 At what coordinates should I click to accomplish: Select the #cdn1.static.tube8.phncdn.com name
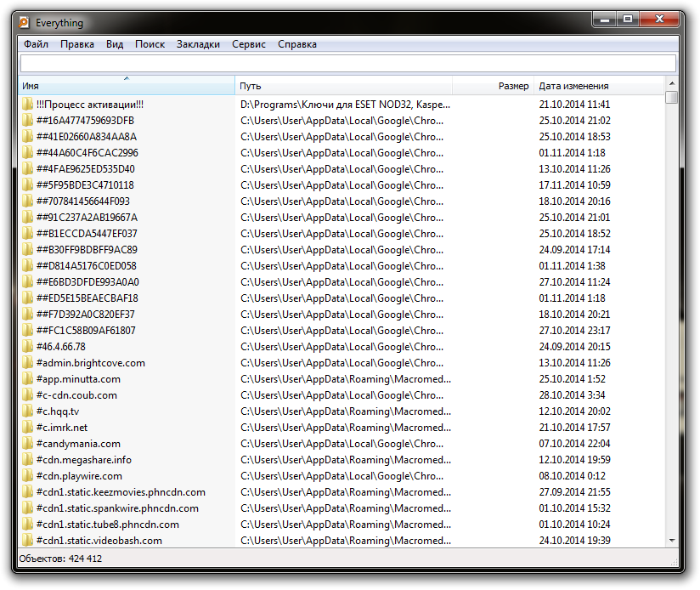pos(108,525)
